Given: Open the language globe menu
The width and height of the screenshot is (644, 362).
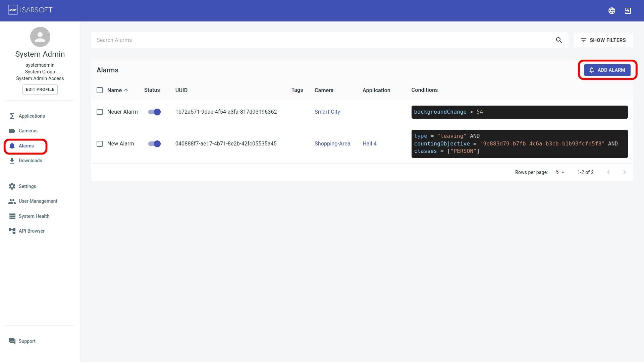Looking at the screenshot, I should point(612,11).
